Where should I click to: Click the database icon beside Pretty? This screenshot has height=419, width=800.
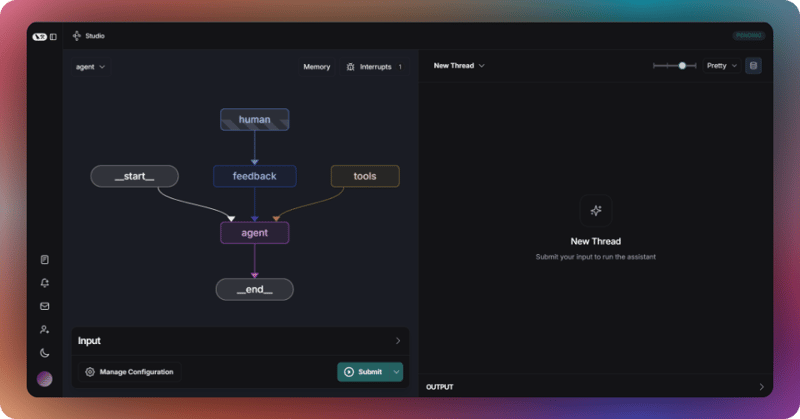(x=753, y=66)
